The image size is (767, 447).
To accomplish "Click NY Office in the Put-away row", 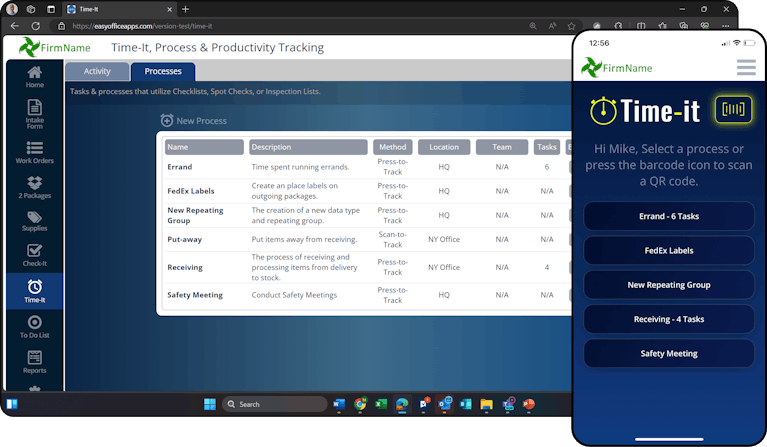I will tap(444, 239).
